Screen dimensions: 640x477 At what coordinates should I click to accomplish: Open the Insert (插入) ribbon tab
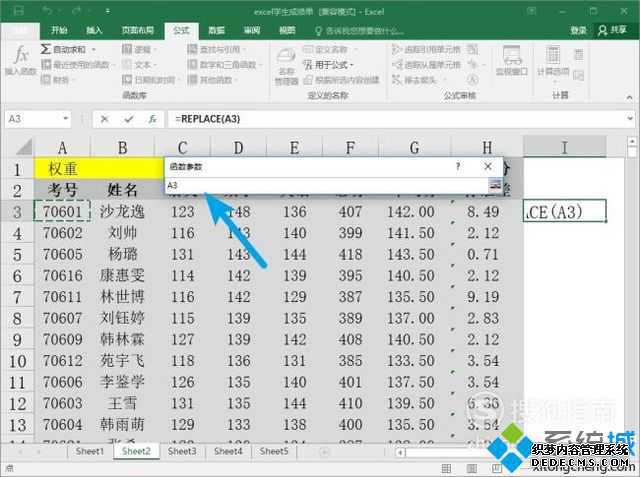tap(94, 30)
